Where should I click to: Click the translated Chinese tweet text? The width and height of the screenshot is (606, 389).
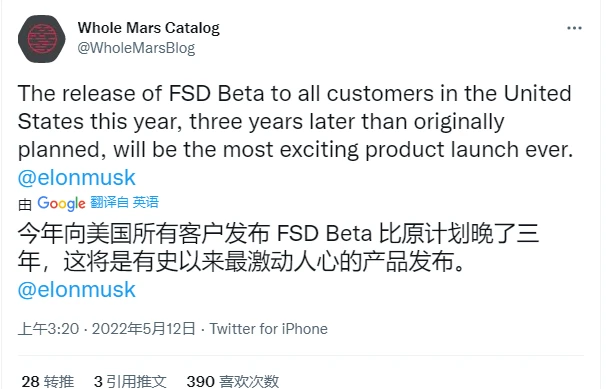click(x=278, y=248)
